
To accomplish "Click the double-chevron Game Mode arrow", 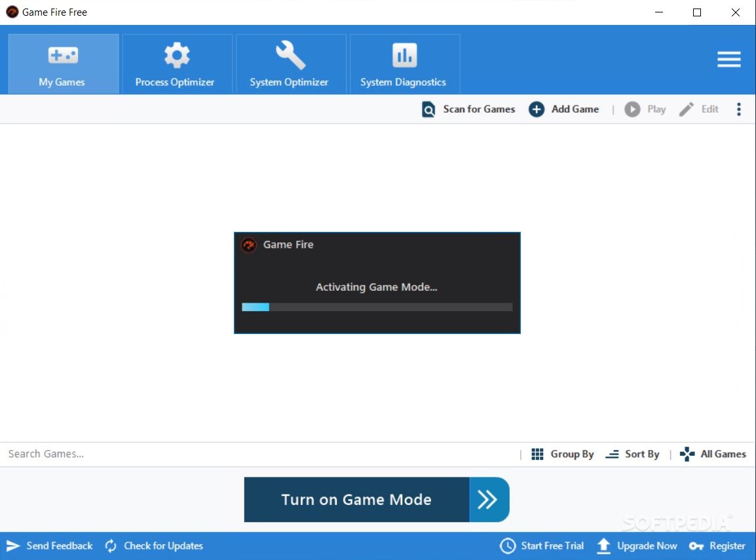I will point(489,500).
